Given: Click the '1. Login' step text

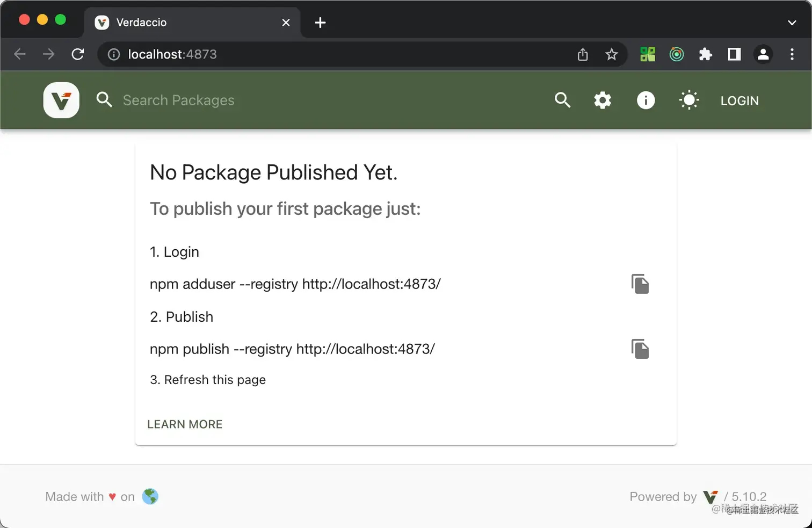Looking at the screenshot, I should (x=175, y=252).
